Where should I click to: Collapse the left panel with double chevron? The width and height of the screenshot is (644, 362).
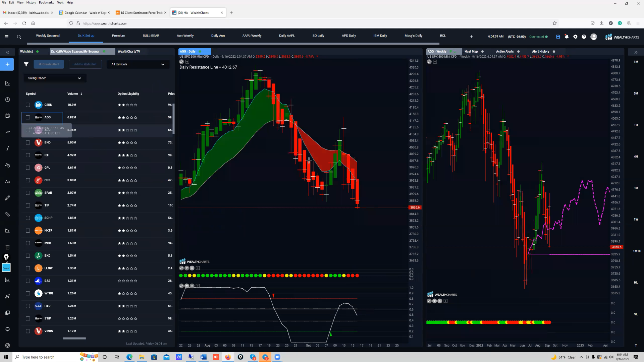(x=7, y=52)
